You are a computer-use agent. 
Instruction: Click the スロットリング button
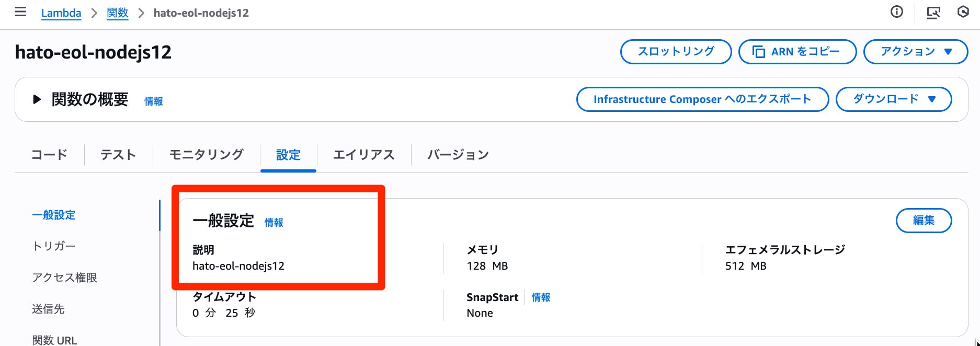pyautogui.click(x=676, y=52)
